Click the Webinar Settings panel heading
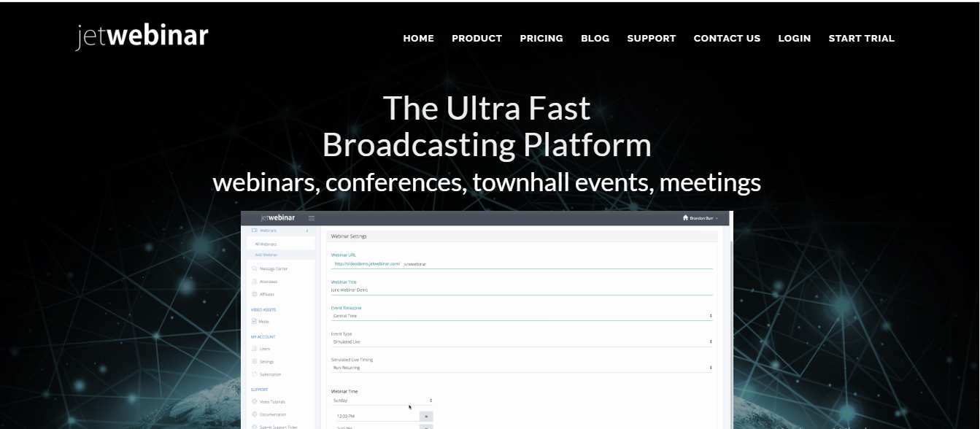 click(349, 236)
